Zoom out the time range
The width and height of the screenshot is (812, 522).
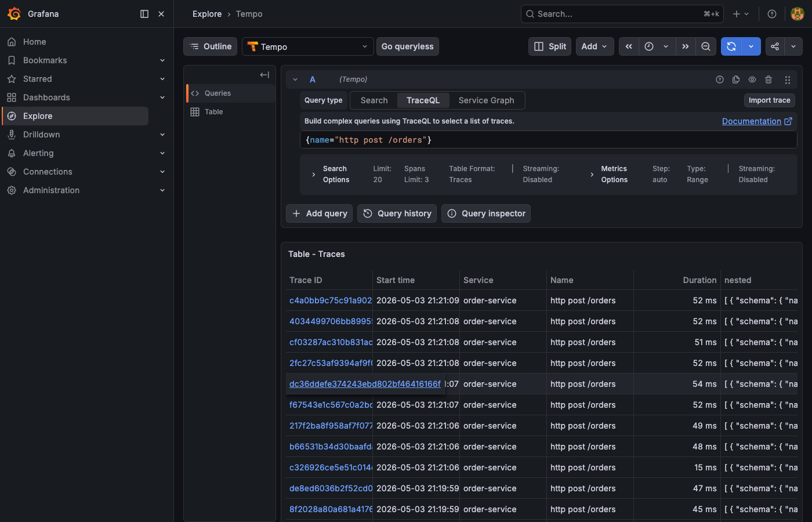(706, 46)
